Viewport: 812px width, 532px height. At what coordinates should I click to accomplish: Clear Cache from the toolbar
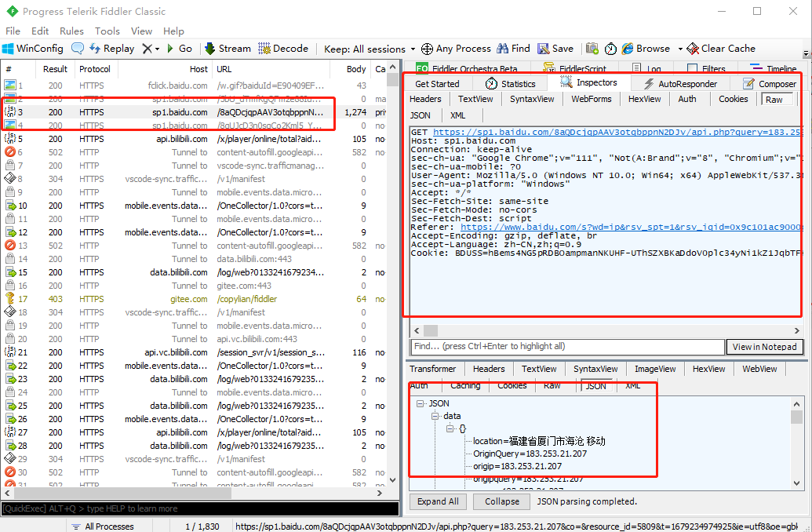coord(721,49)
